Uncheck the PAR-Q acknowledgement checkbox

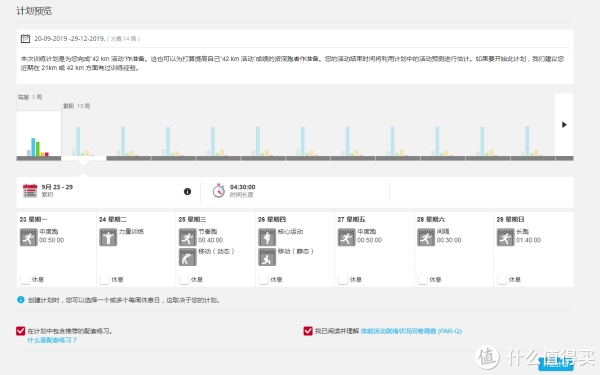coord(308,331)
